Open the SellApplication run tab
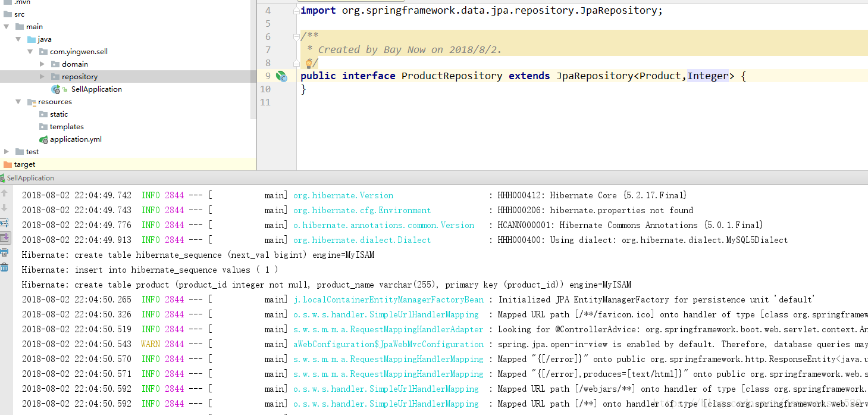This screenshot has width=868, height=415. (x=27, y=178)
